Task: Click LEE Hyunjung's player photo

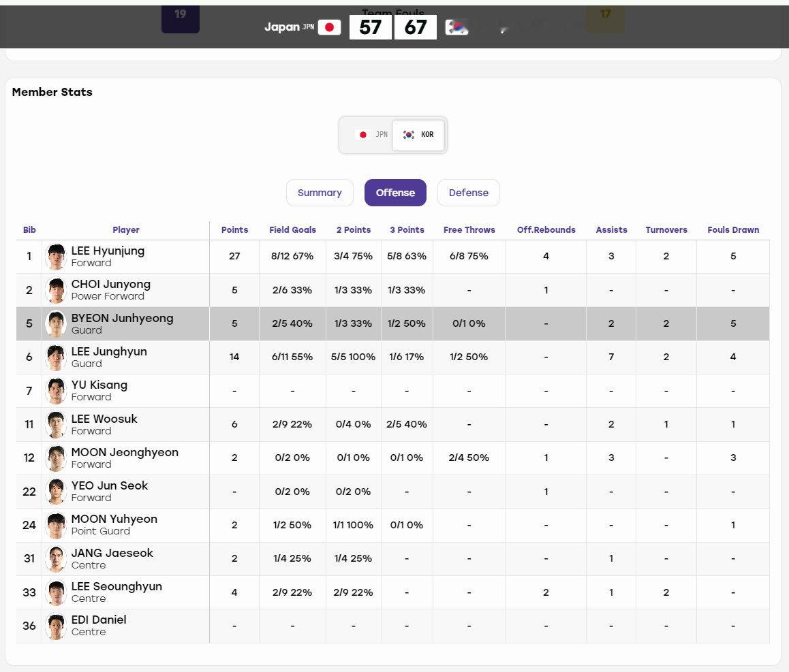Action: tap(56, 257)
